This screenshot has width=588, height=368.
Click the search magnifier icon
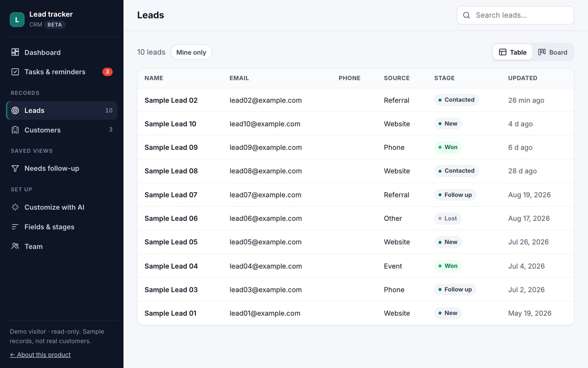point(466,15)
